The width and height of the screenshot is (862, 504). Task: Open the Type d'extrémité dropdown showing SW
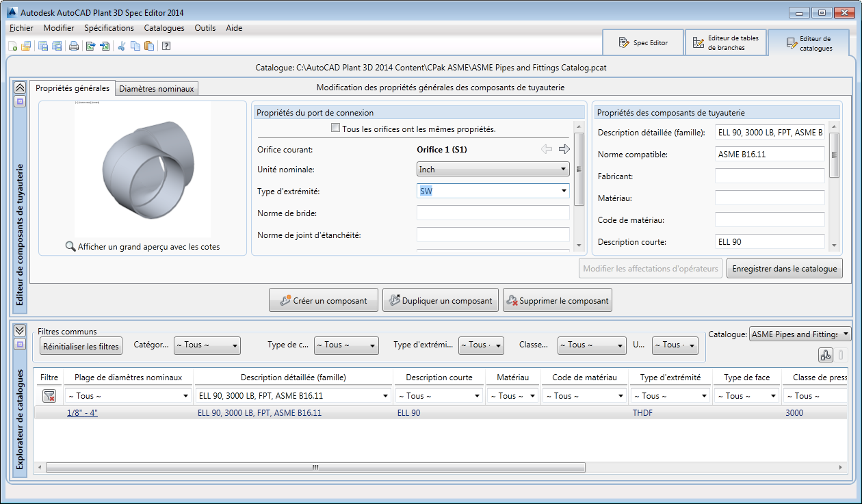point(493,191)
